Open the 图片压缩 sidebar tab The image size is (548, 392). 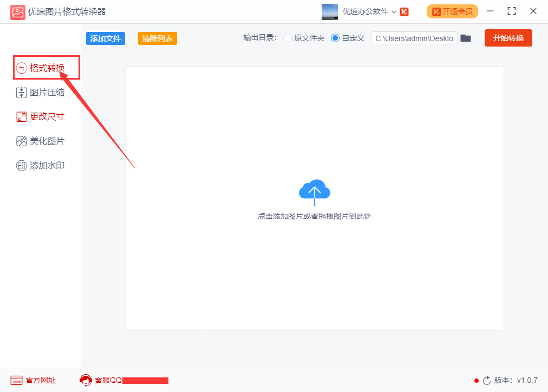coord(41,93)
